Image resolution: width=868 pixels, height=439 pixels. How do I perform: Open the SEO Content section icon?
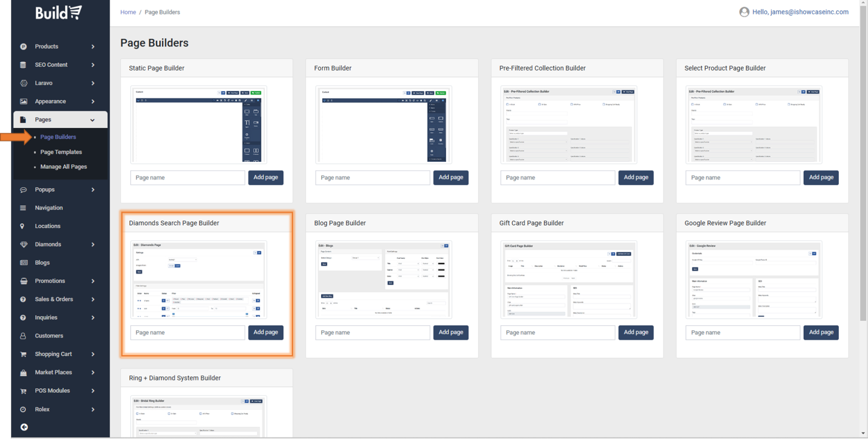[23, 65]
